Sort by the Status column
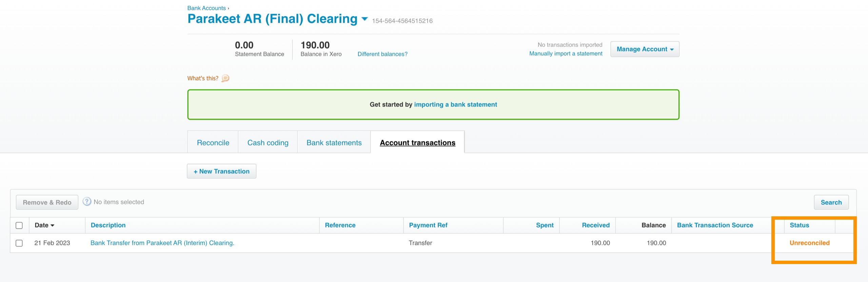Image resolution: width=868 pixels, height=282 pixels. coord(799,225)
